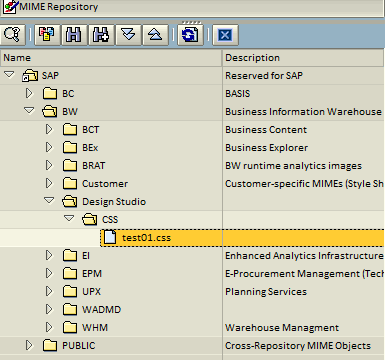Expand the BEx folder
Screen dimensions: 386x360
(49, 147)
